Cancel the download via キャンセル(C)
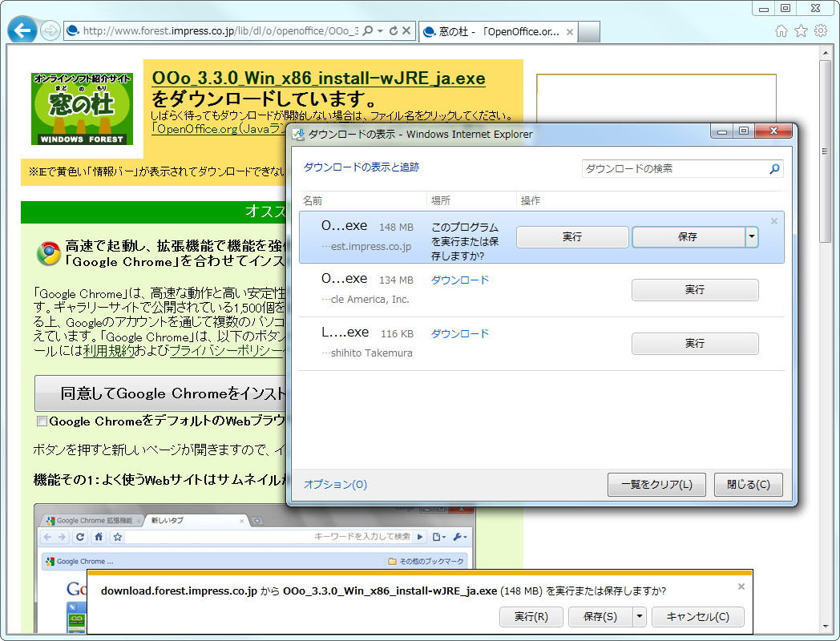This screenshot has height=641, width=840. 697,616
